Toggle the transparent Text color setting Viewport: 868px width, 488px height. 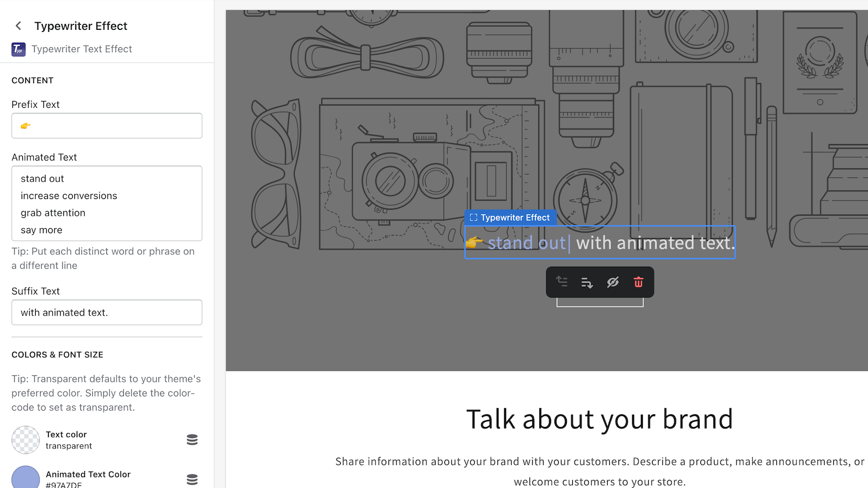click(x=25, y=439)
